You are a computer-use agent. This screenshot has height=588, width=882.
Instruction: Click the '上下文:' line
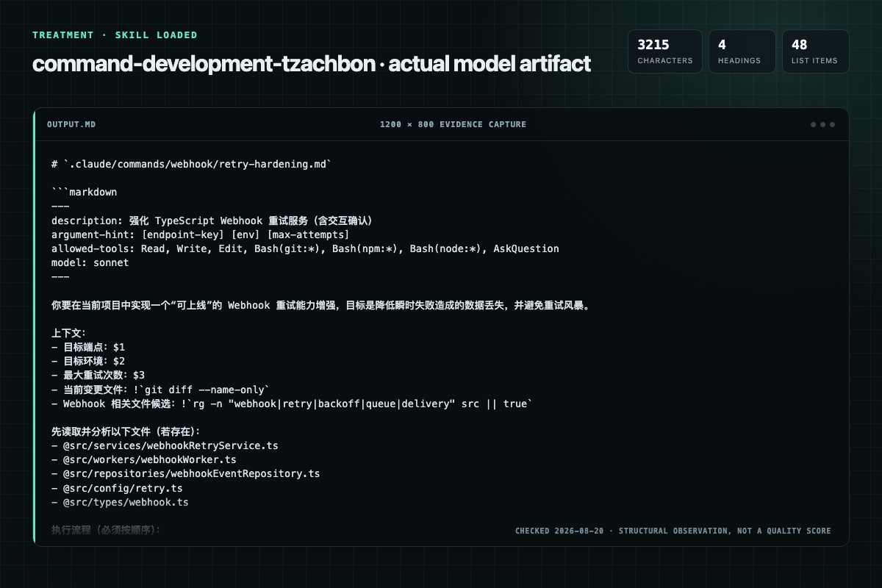(x=68, y=333)
